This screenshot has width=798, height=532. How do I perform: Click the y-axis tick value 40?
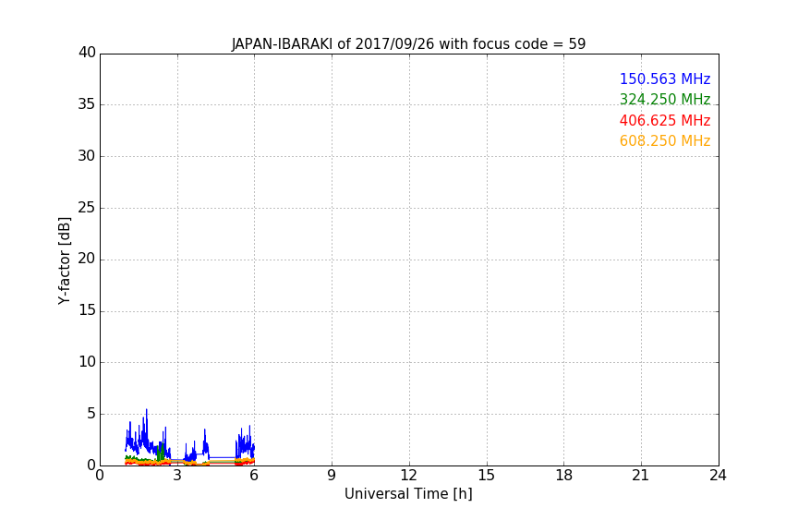[87, 53]
